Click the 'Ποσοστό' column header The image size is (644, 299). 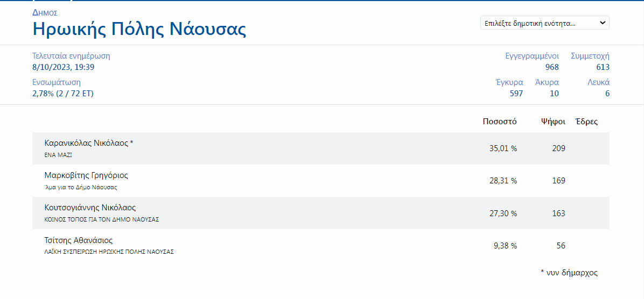pyautogui.click(x=500, y=122)
